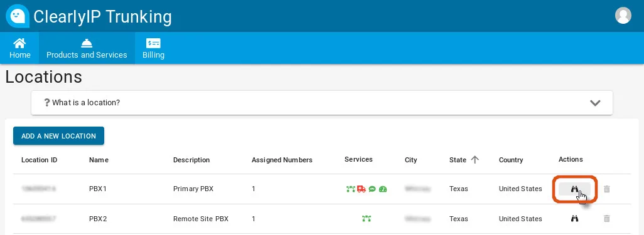Open binoculars view icon for PBX1

tap(574, 189)
